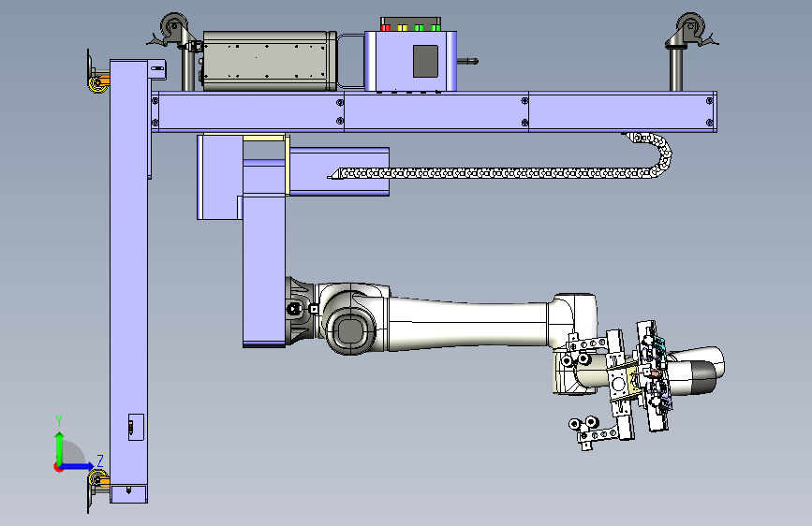This screenshot has height=526, width=812.
Task: Select the tall vertical column of the frame
Action: click(129, 281)
